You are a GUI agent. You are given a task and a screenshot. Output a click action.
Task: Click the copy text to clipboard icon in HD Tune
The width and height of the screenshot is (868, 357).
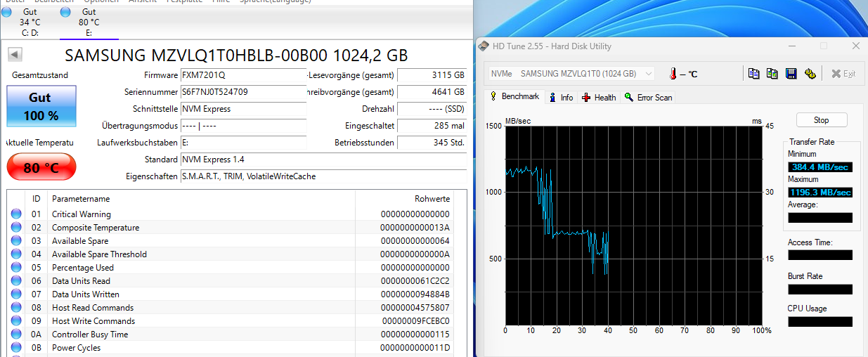[x=754, y=74]
